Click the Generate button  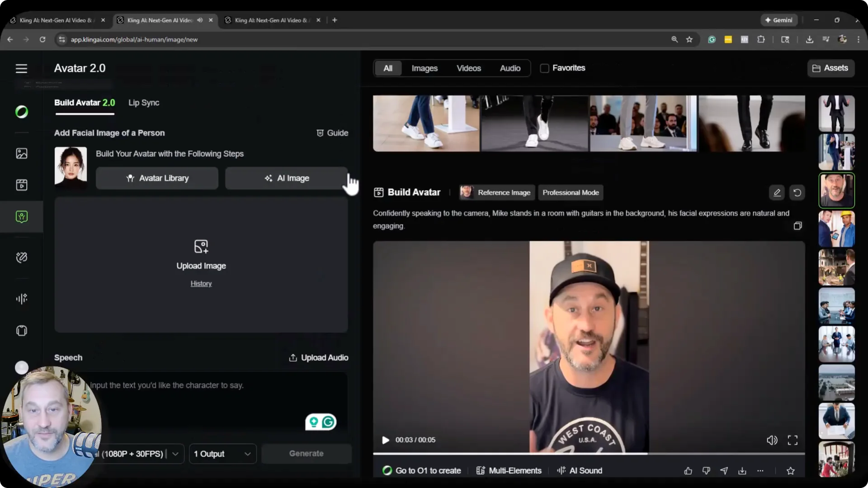point(306,454)
